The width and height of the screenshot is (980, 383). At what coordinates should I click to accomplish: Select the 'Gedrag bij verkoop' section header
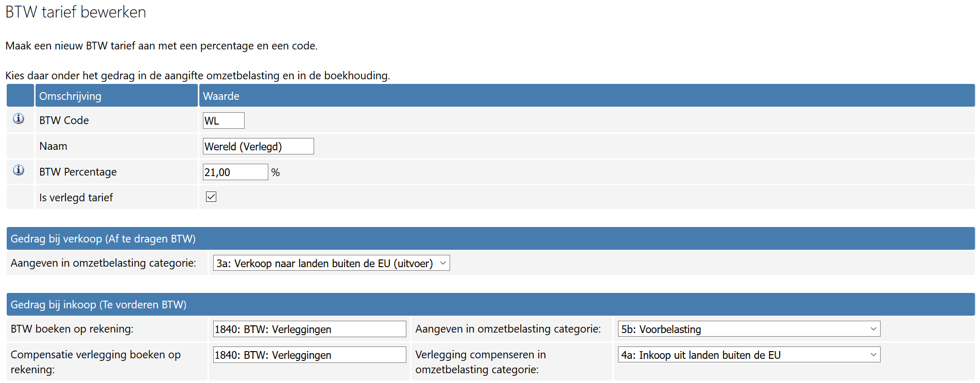[x=103, y=239]
